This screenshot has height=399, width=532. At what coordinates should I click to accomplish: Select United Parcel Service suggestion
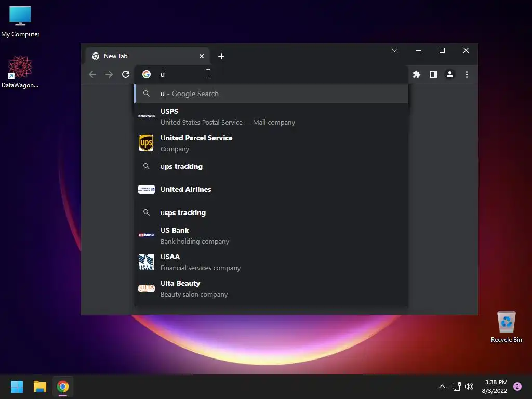point(271,143)
